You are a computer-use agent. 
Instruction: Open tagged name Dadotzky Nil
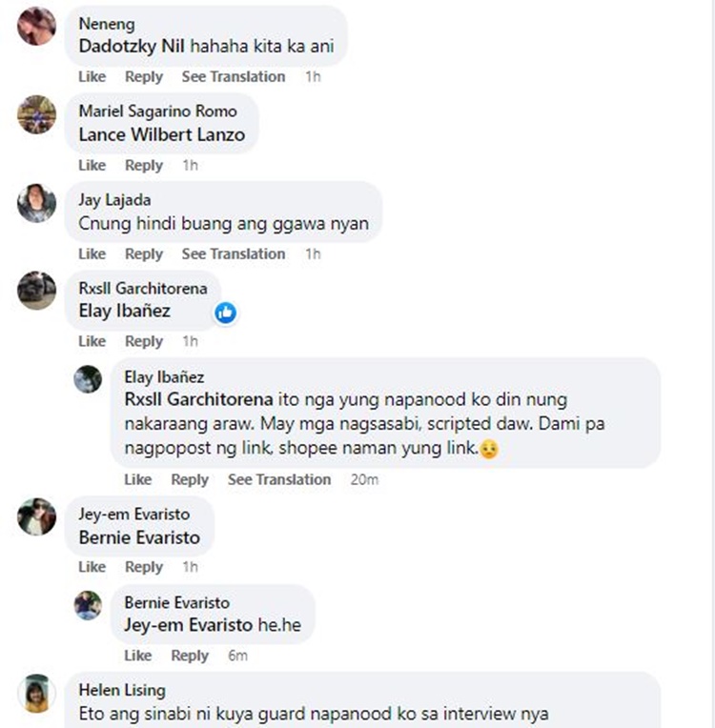click(132, 47)
